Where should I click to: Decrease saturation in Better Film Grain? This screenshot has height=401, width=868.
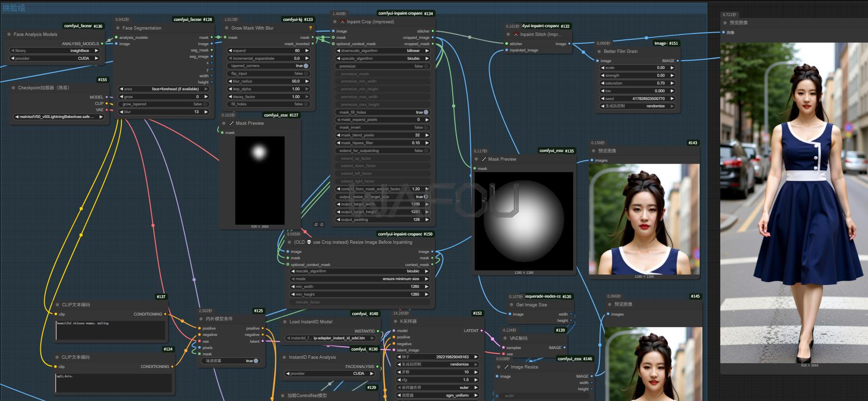(603, 84)
